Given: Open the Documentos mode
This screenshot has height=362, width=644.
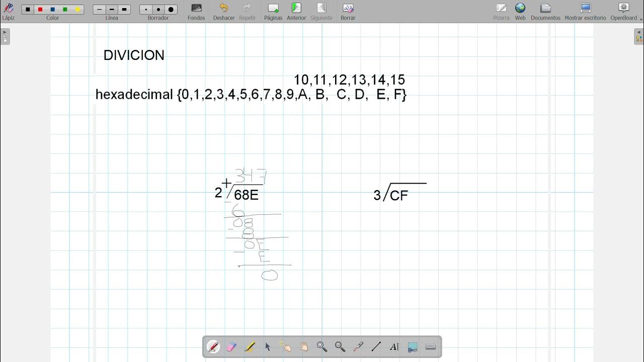Looking at the screenshot, I should pyautogui.click(x=545, y=11).
